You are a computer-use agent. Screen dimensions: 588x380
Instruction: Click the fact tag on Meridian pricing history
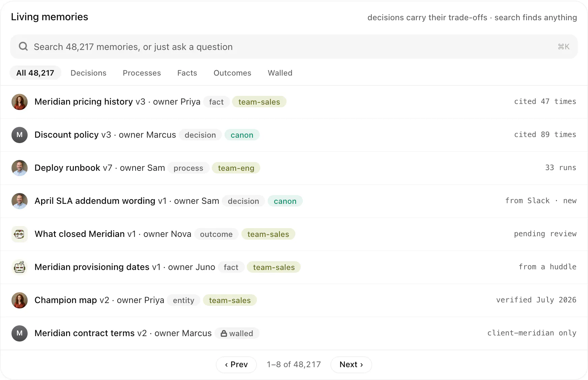[x=216, y=102]
